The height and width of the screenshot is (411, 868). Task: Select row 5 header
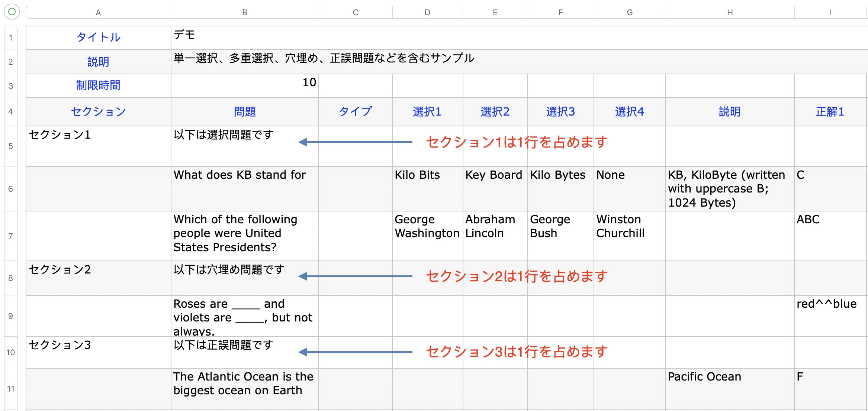click(11, 146)
